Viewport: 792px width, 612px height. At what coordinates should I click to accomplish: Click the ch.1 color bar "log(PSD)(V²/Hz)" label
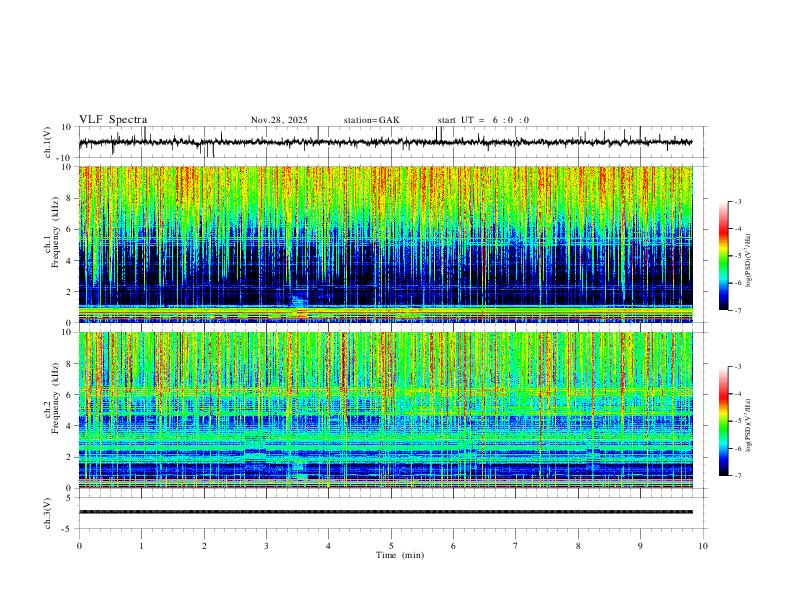[748, 261]
